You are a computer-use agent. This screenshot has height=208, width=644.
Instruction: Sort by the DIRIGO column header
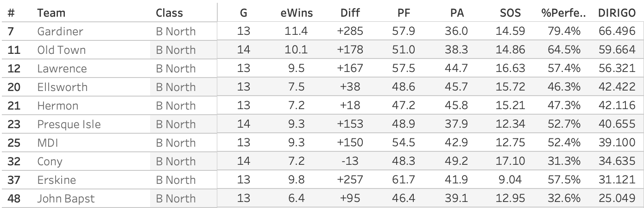617,13
